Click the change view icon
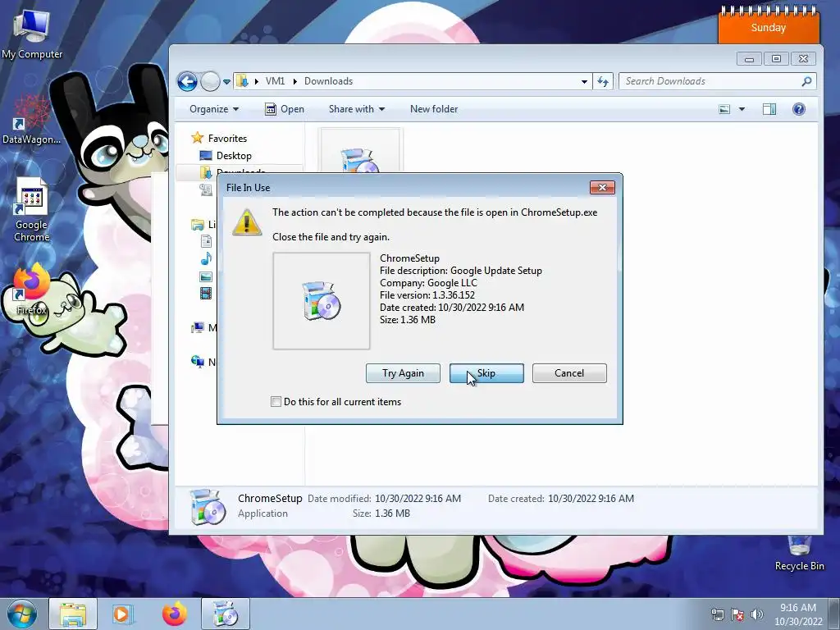 click(724, 109)
